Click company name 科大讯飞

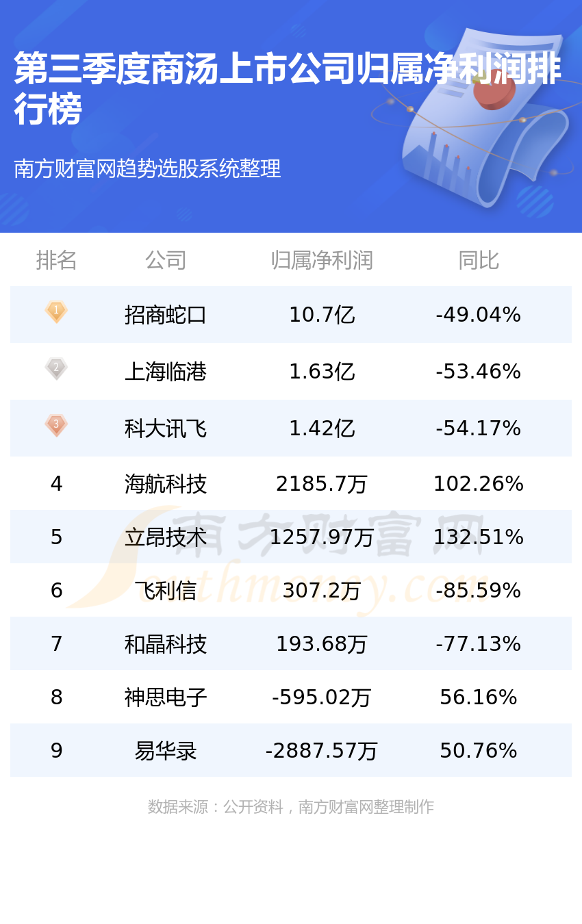(x=166, y=428)
